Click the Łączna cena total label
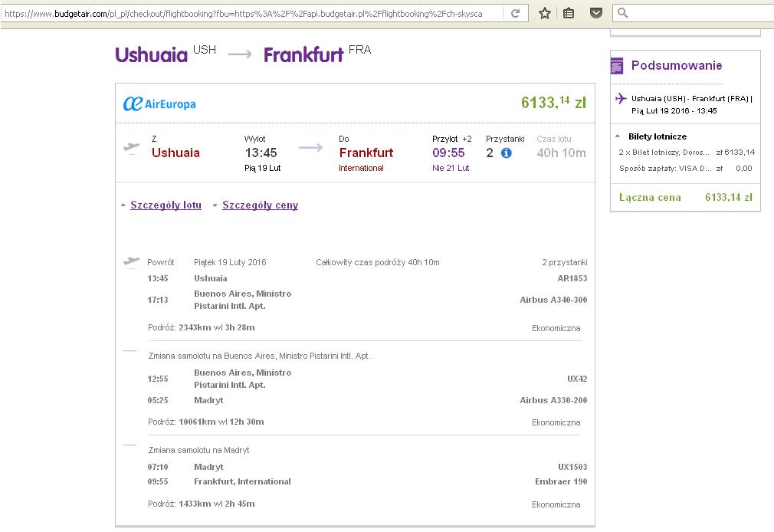The image size is (774, 532). coord(650,197)
